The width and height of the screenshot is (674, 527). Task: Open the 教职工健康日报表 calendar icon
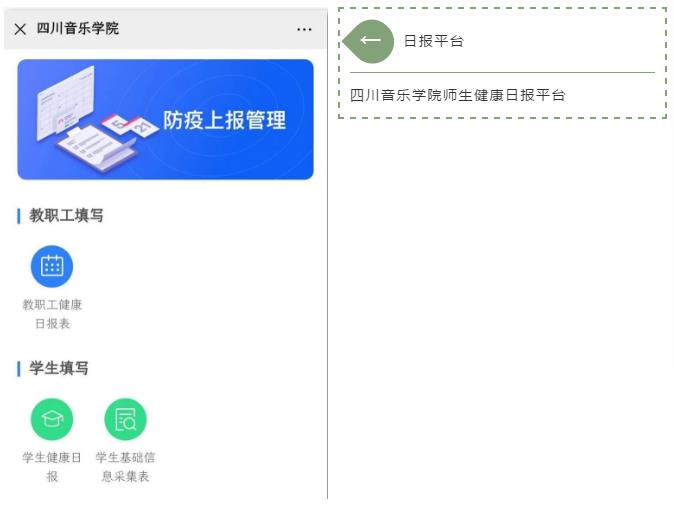point(52,266)
